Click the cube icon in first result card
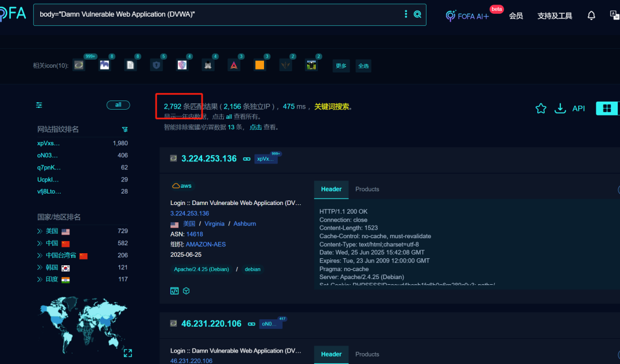This screenshot has width=620, height=364. click(186, 291)
